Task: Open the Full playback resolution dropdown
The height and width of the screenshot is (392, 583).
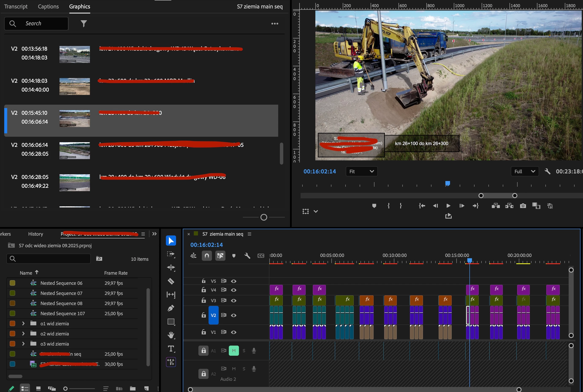Action: click(525, 171)
